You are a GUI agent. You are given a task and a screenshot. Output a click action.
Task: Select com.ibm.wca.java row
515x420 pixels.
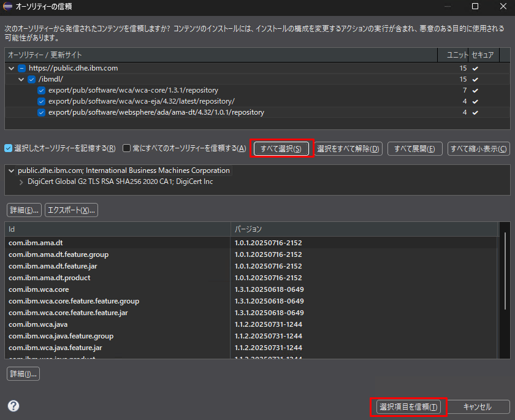tap(251, 324)
